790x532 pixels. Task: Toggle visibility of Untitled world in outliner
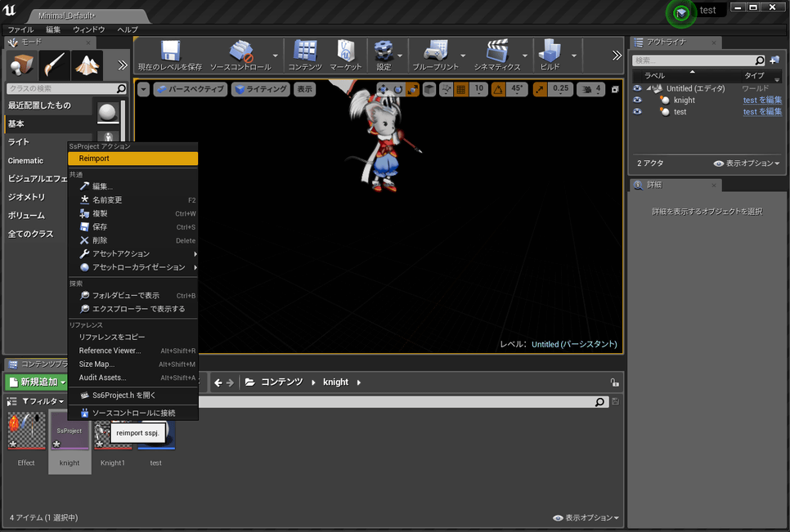coord(637,88)
